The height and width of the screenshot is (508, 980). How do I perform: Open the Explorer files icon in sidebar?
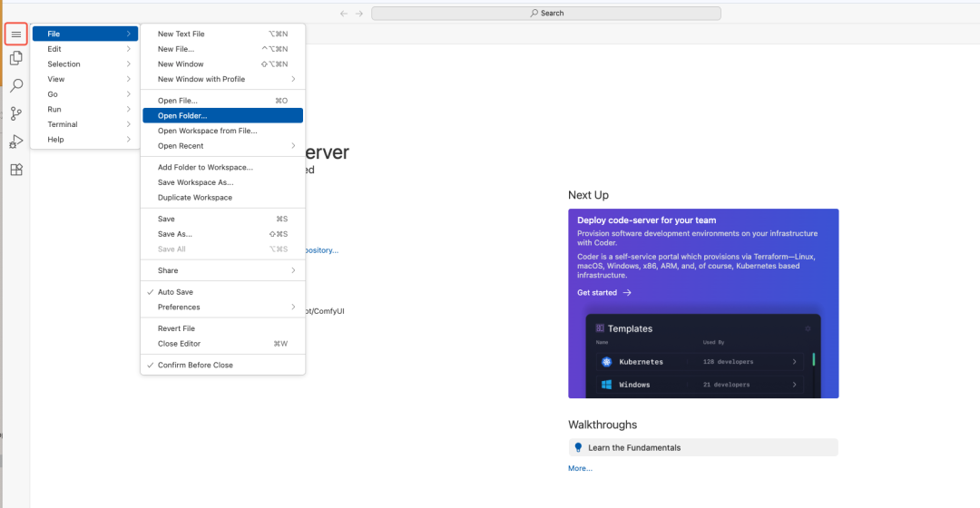(x=16, y=58)
